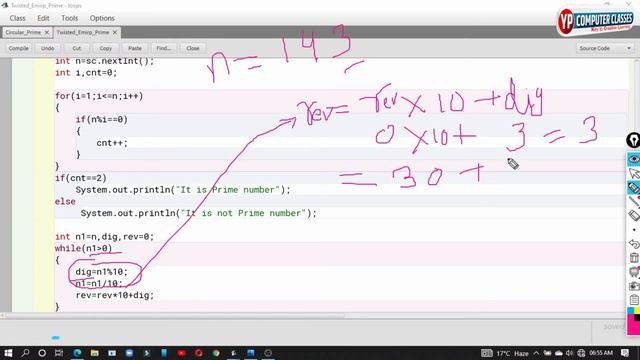Click code line 'int i,cnt=0;'

pos(86,73)
